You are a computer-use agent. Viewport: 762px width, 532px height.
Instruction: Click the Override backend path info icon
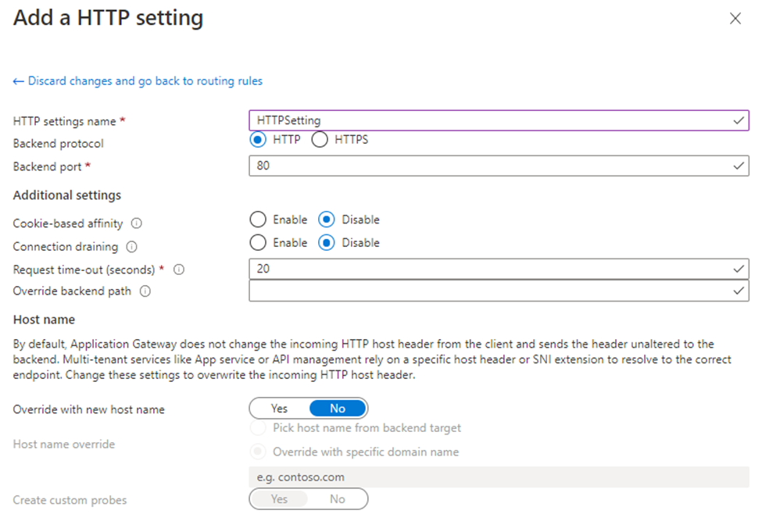[145, 291]
